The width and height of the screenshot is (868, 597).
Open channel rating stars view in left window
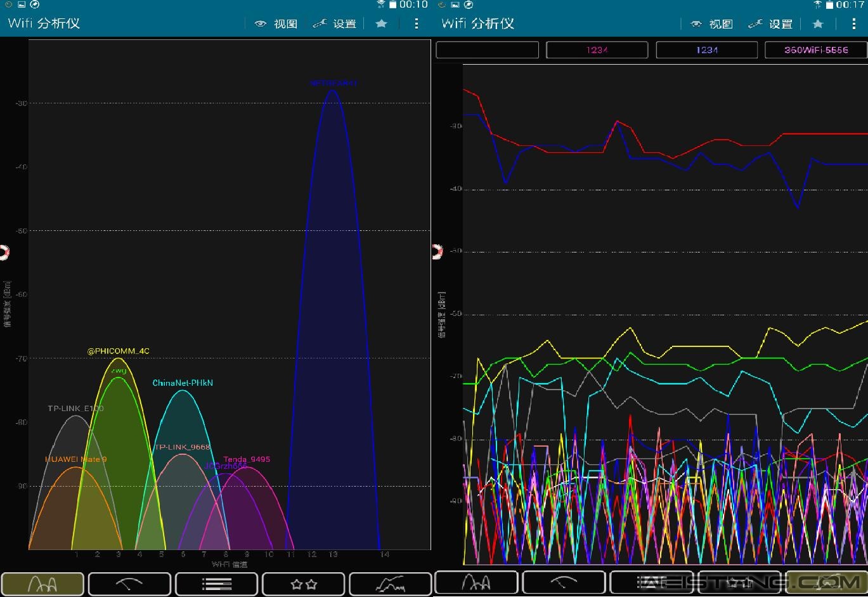click(x=303, y=584)
